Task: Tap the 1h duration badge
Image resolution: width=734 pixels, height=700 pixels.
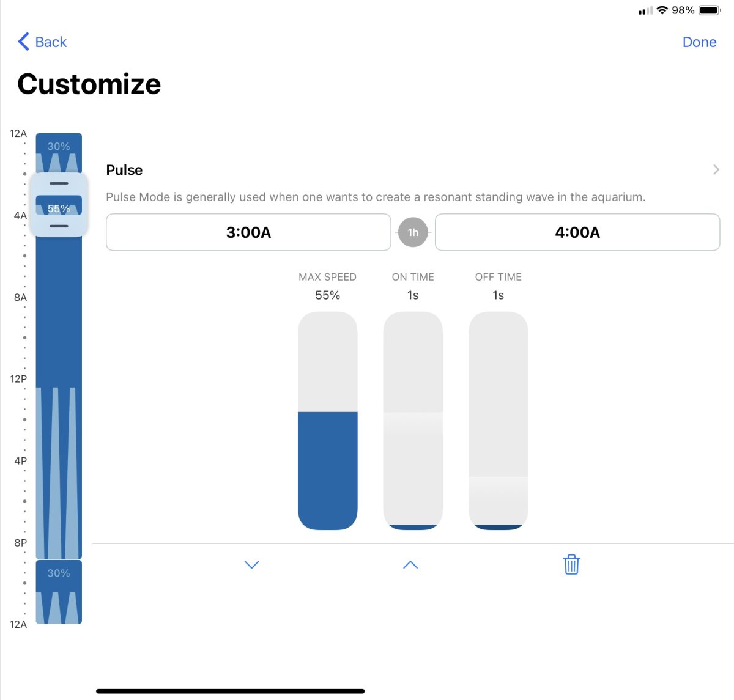Action: (x=413, y=232)
